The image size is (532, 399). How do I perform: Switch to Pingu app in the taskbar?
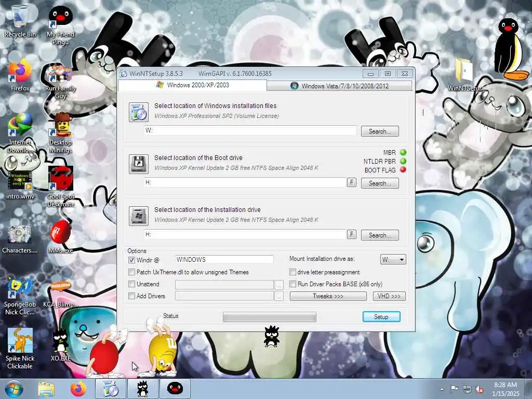pos(175,389)
